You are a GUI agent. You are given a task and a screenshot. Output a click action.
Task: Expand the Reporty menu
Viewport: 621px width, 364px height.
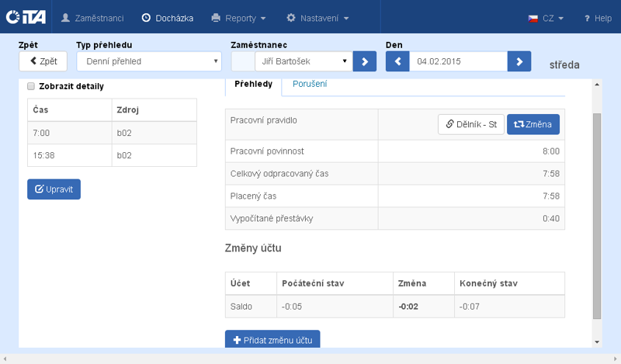[x=238, y=18]
